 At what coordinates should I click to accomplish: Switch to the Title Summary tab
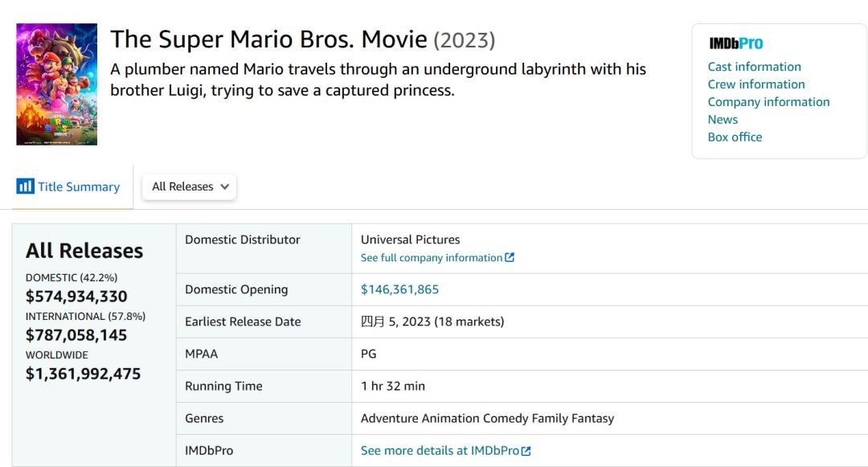coord(78,186)
